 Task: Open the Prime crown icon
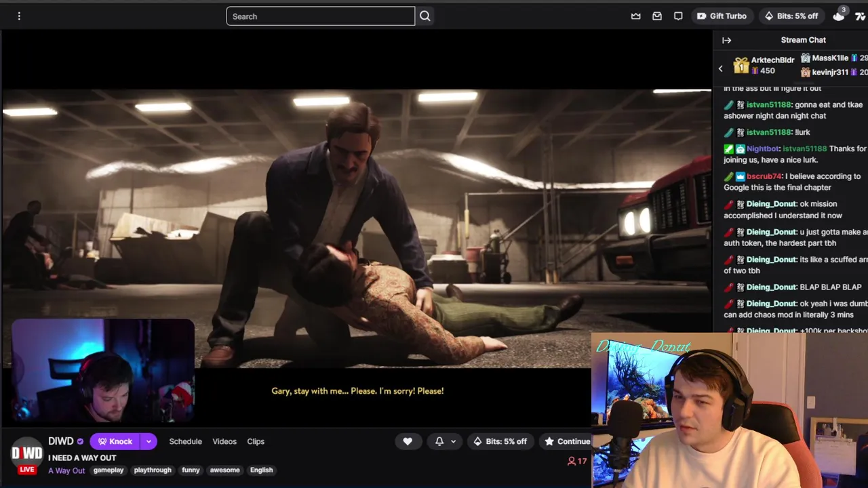click(x=635, y=16)
